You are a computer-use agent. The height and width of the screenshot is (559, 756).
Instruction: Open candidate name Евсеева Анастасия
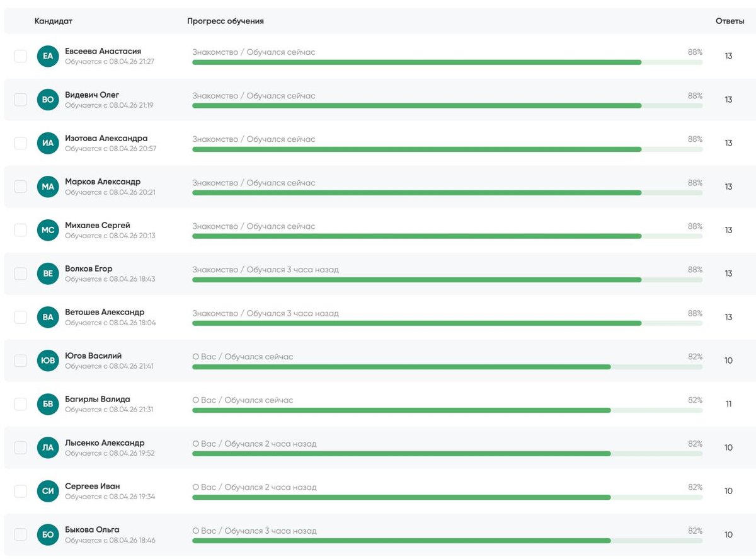click(x=103, y=51)
